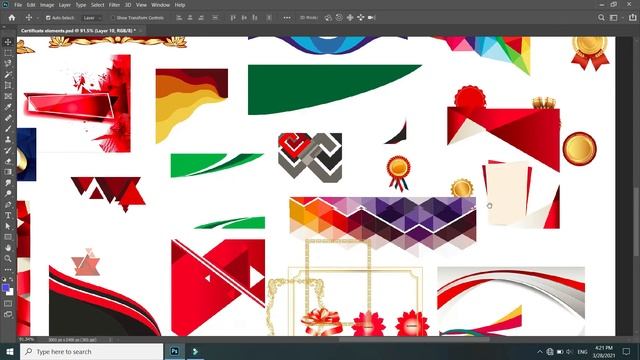Enable the Auto-Select checkbox
Viewport: 640px width, 360px height.
[48, 18]
